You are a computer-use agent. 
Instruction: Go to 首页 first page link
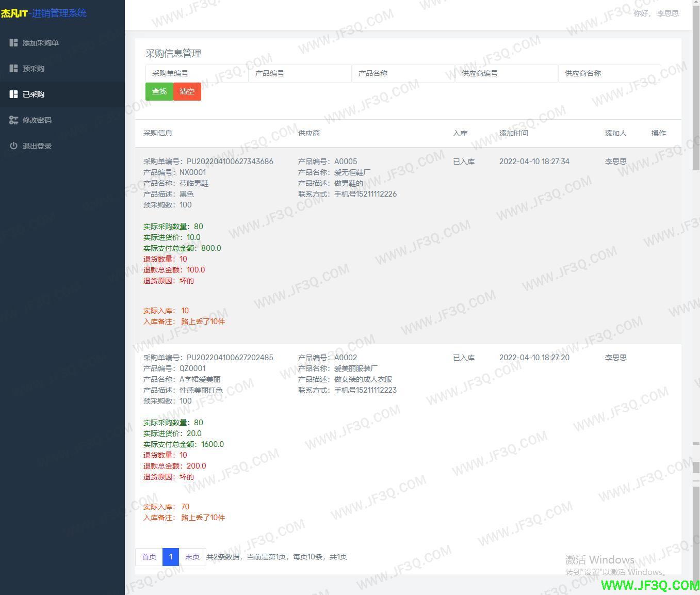pyautogui.click(x=149, y=557)
